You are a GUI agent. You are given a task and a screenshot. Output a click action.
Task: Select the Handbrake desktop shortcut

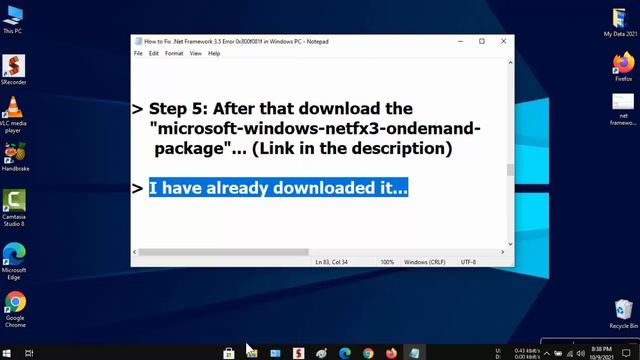pos(15,157)
